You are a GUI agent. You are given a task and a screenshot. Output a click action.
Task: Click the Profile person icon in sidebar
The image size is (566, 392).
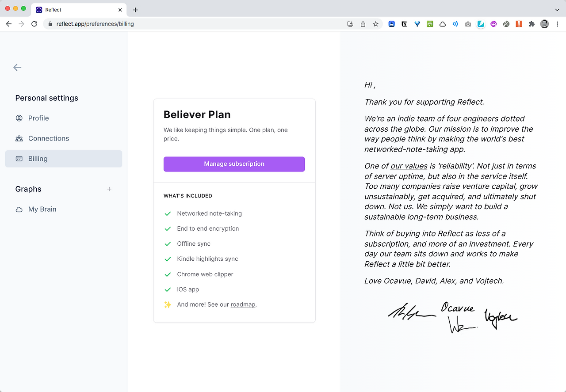19,118
